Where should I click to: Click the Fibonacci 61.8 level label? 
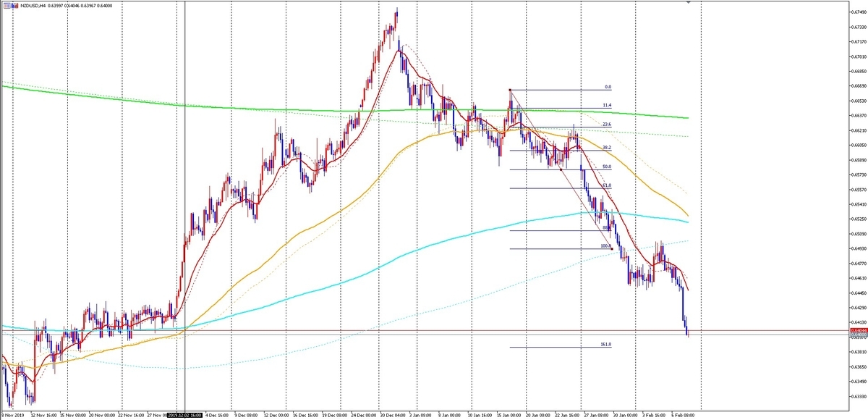[607, 185]
